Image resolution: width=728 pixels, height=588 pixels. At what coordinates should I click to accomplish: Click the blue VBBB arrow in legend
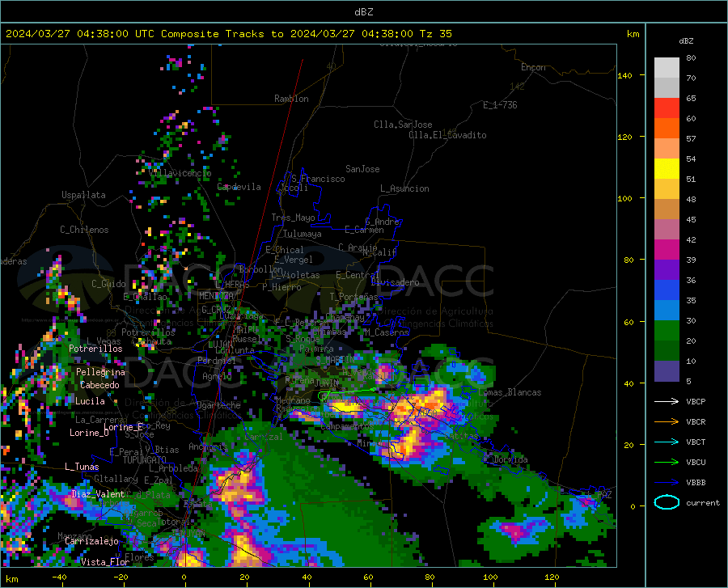[x=667, y=483]
